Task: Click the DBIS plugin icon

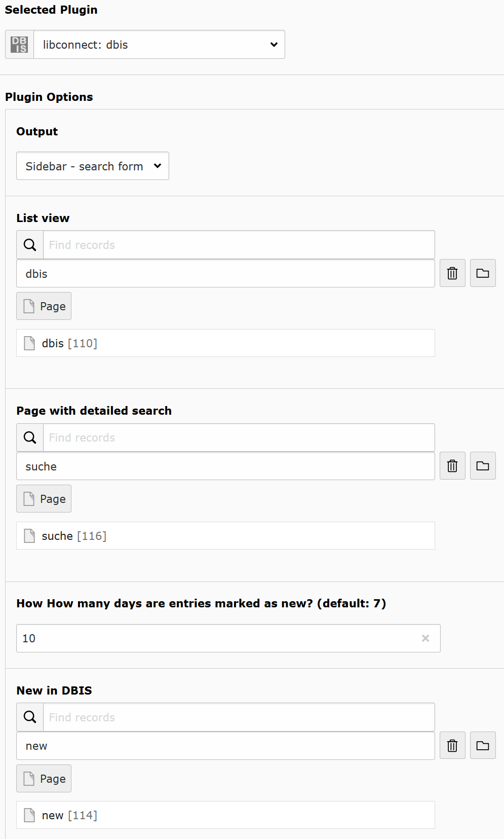Action: 19,45
